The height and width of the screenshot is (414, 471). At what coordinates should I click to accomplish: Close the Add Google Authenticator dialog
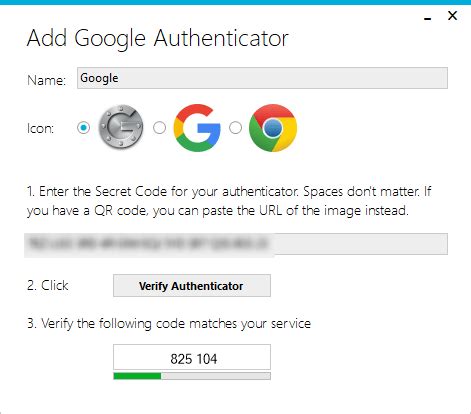(x=452, y=16)
